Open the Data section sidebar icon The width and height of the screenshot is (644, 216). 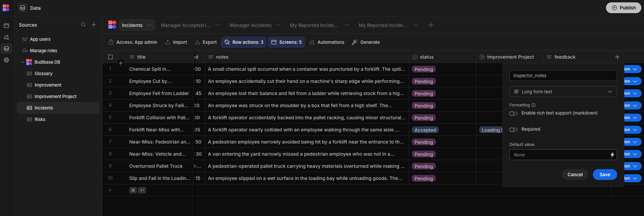pyautogui.click(x=6, y=49)
